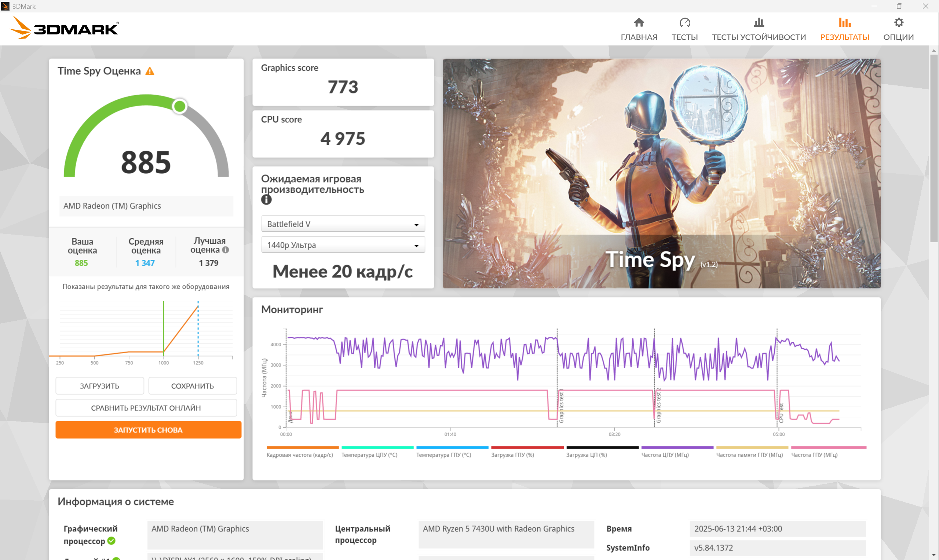This screenshot has height=560, width=939.
Task: Switch to the Результаты tab
Action: coord(844,29)
